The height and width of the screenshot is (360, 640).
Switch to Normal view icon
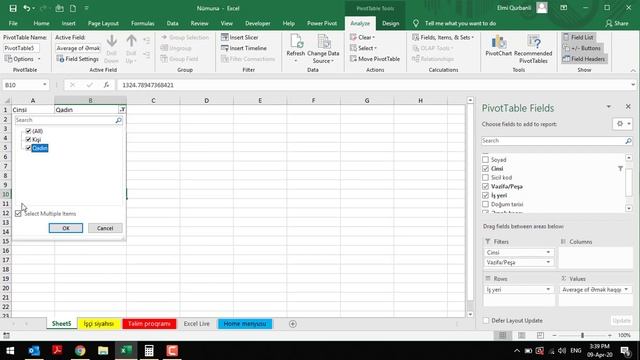pyautogui.click(x=502, y=335)
